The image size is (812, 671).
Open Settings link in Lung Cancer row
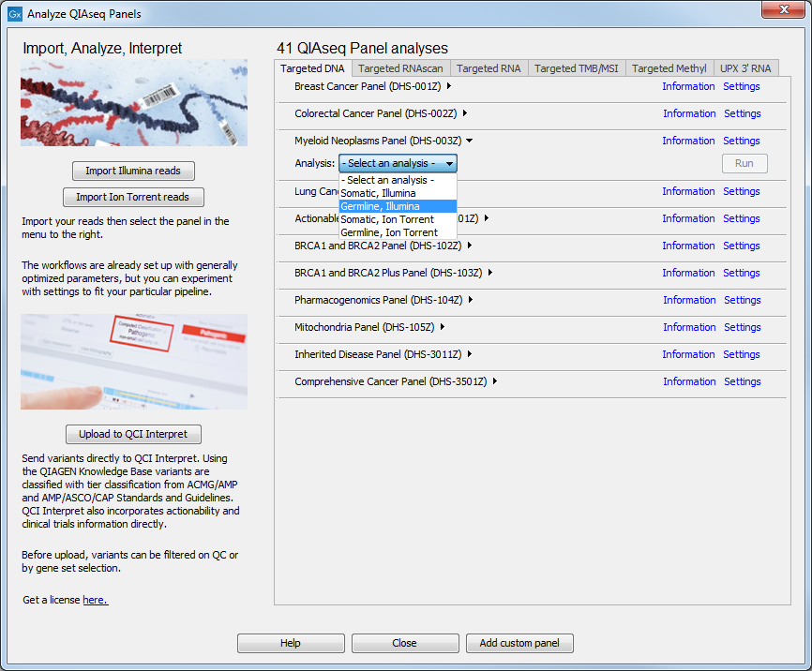tap(742, 191)
